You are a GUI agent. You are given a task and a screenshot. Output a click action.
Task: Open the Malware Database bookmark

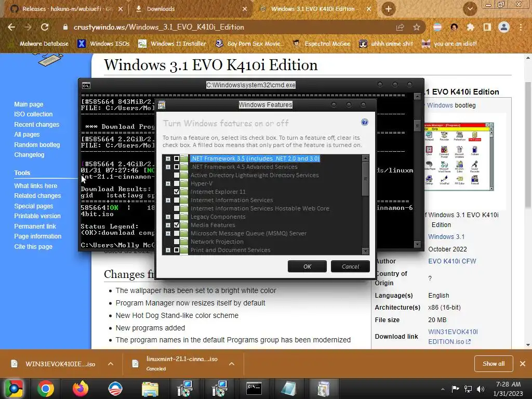(x=39, y=44)
